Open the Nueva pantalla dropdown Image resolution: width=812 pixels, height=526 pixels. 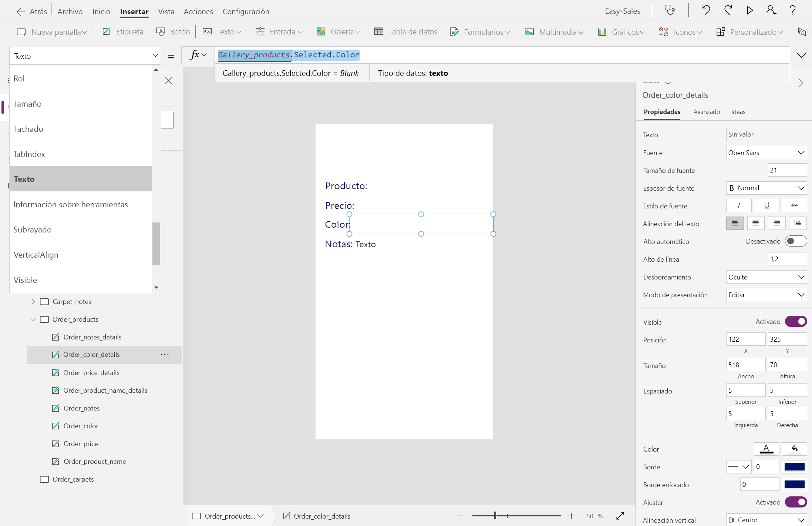(x=52, y=32)
